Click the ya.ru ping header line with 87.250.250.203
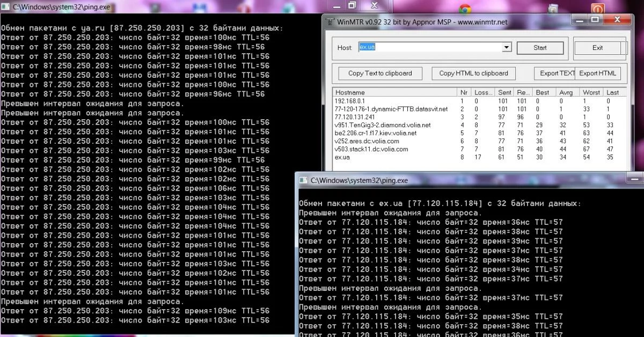The height and width of the screenshot is (337, 644). 142,28
